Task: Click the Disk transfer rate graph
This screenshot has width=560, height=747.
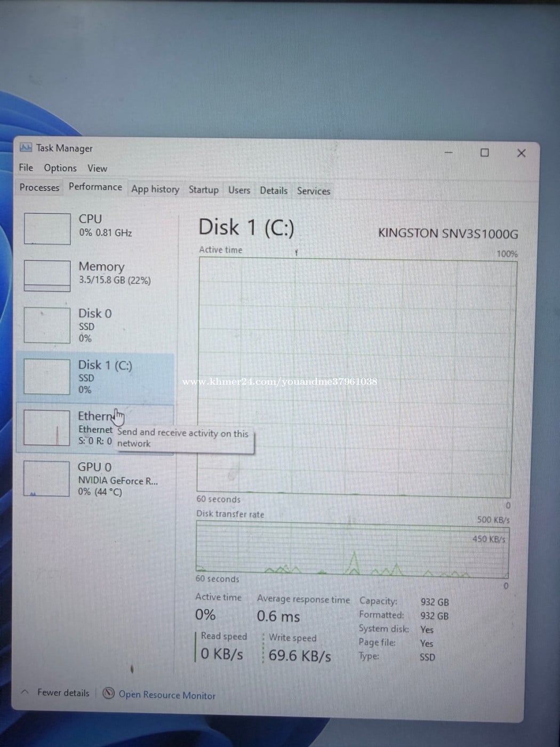Action: (x=353, y=551)
